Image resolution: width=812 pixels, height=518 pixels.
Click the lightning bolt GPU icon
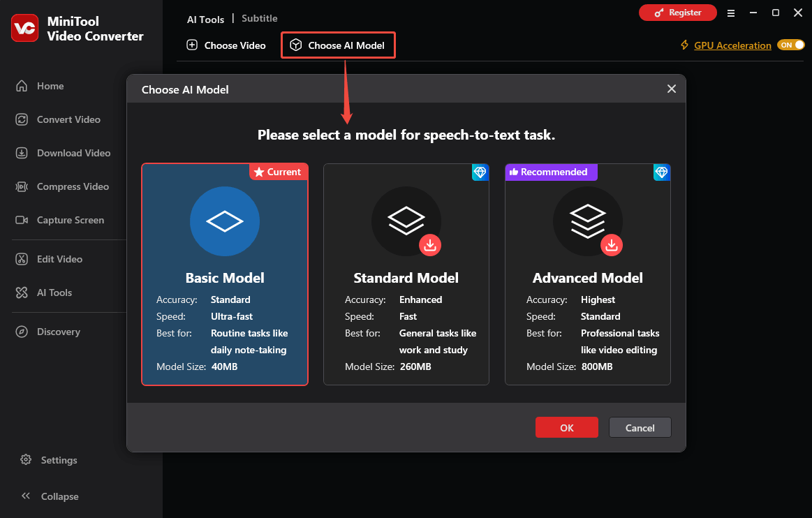[685, 45]
